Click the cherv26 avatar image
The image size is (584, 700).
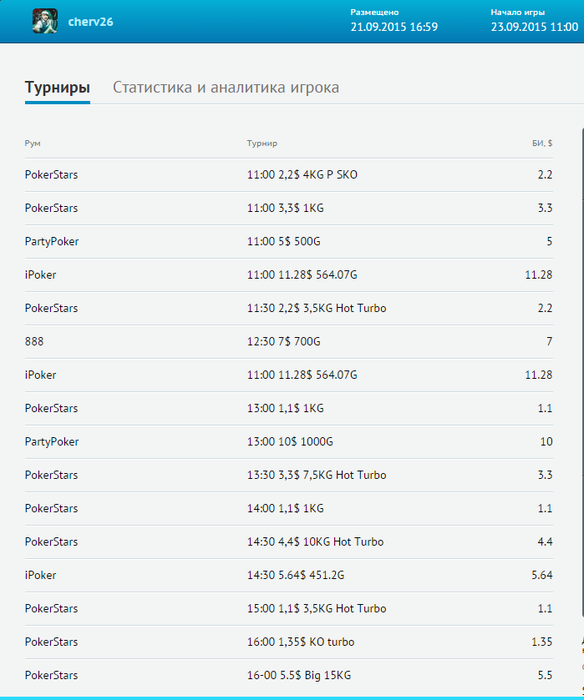(45, 21)
